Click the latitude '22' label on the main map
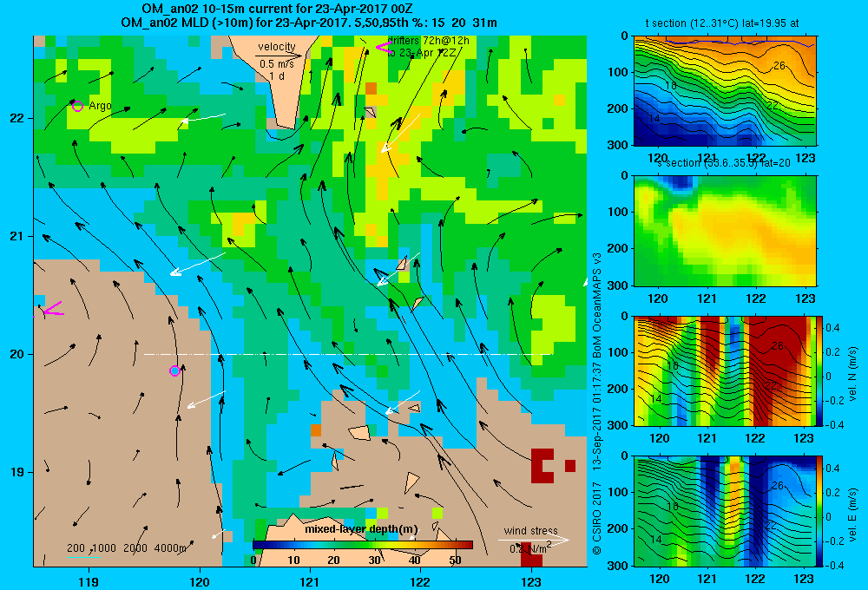Image resolution: width=868 pixels, height=590 pixels. [16, 119]
